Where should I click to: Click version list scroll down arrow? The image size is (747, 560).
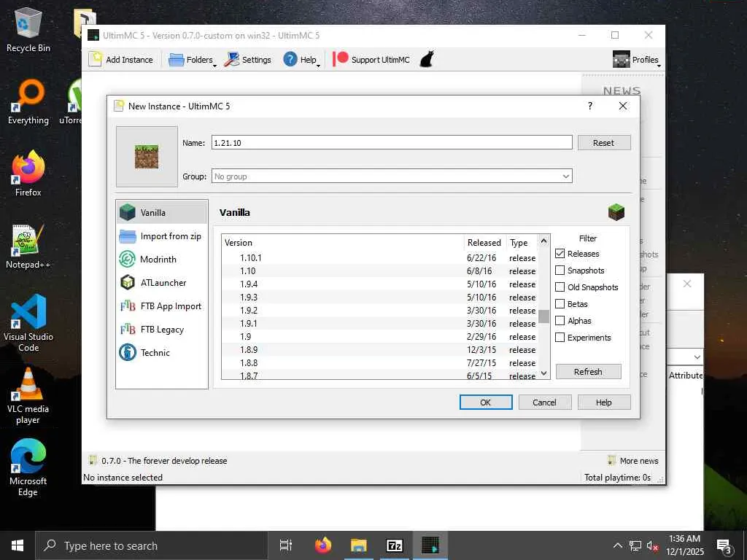tap(543, 373)
